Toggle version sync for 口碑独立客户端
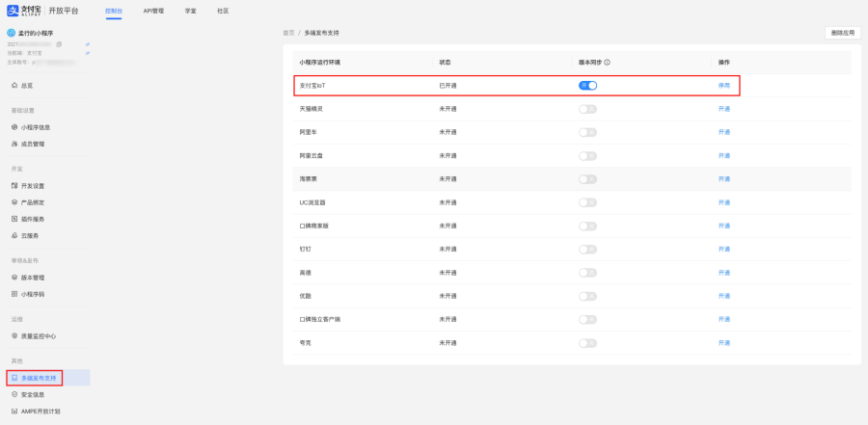The height and width of the screenshot is (425, 868). click(588, 319)
